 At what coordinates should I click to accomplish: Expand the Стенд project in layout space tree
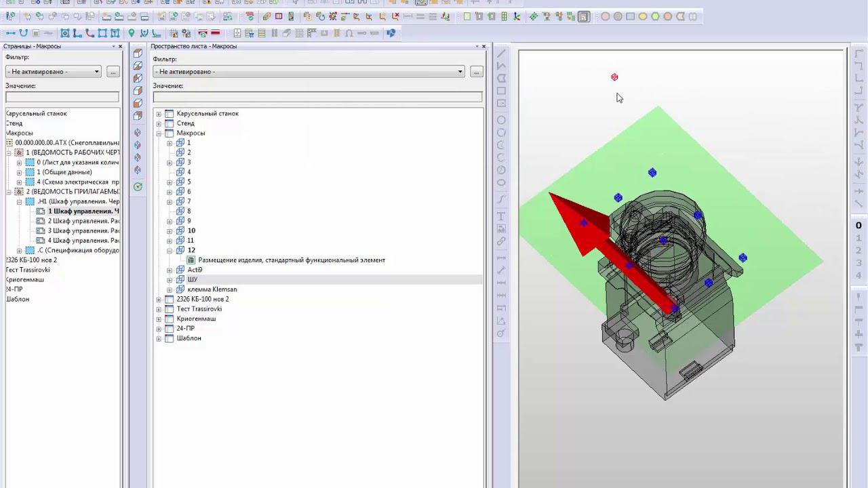coord(159,123)
